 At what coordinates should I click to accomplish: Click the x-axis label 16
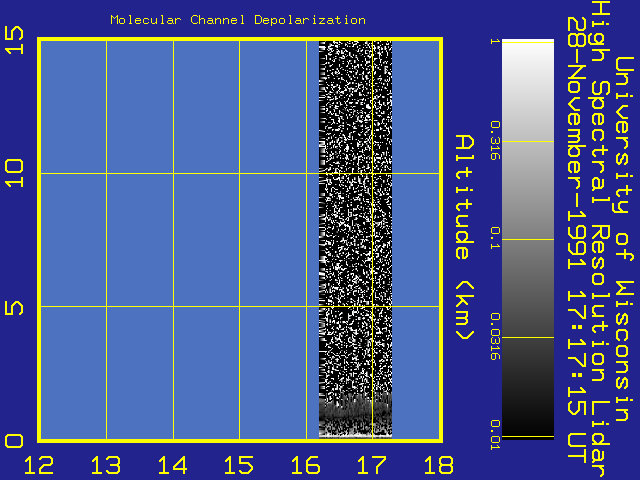[305, 465]
